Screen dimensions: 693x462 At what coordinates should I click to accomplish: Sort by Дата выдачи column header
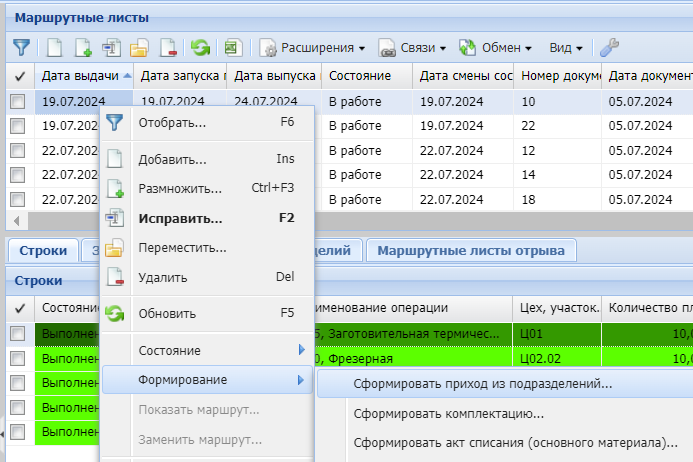click(x=82, y=76)
